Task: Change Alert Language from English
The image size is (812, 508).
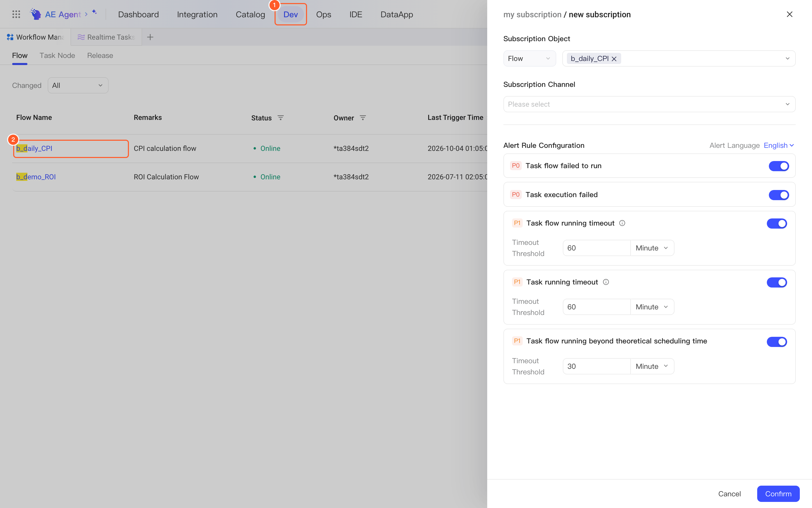Action: [779, 146]
